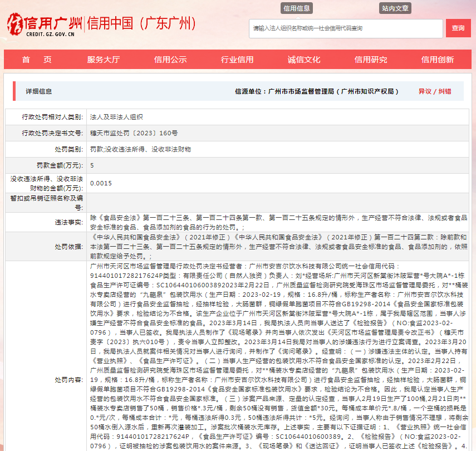The image size is (476, 451).
Task: Click the 异议 / 纠错 link
Action: pos(435,91)
